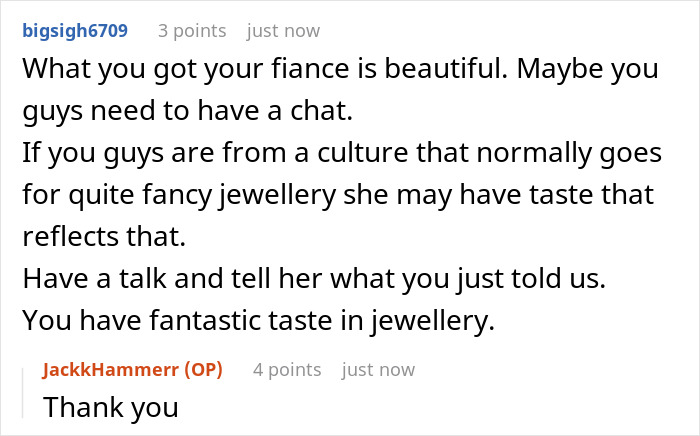
Task: Open the timestamp beside "3 points"
Action: pos(283,31)
